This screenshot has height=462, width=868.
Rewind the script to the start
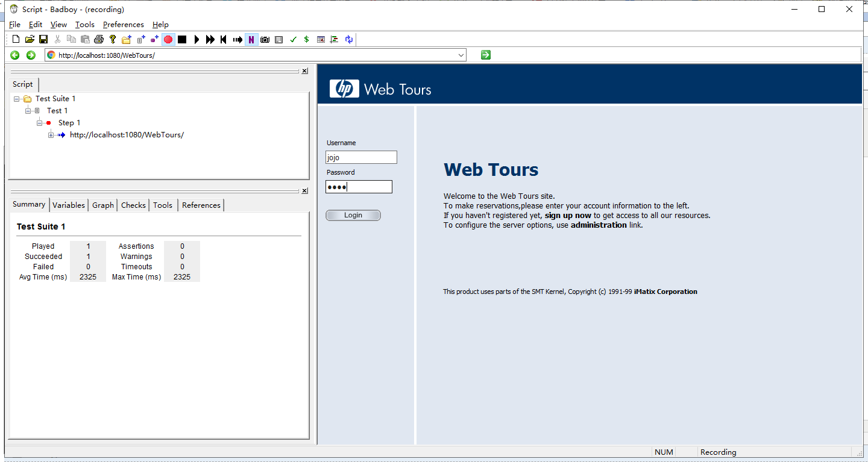tap(224, 40)
